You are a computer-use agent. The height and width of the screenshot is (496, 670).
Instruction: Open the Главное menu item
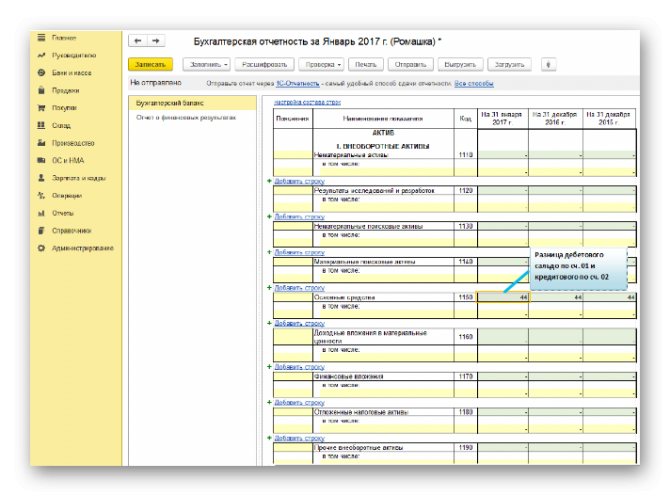click(64, 38)
